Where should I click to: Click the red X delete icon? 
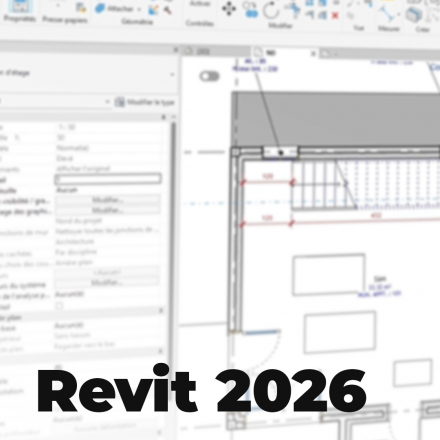tap(335, 15)
